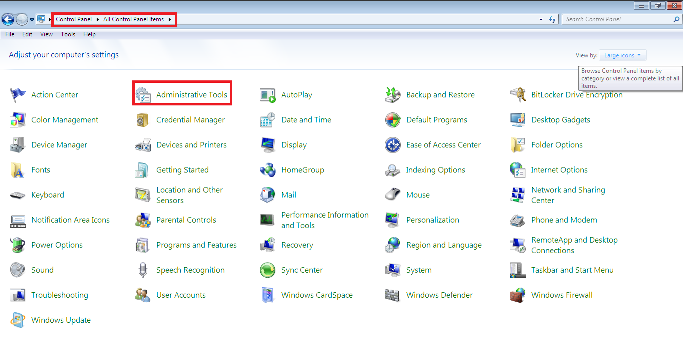Click the Mouse icon

point(392,195)
